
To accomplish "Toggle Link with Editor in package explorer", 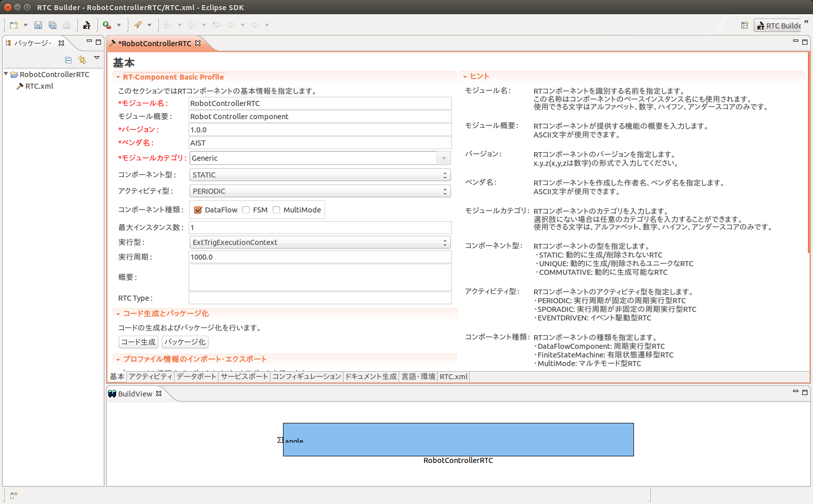I will [x=82, y=60].
